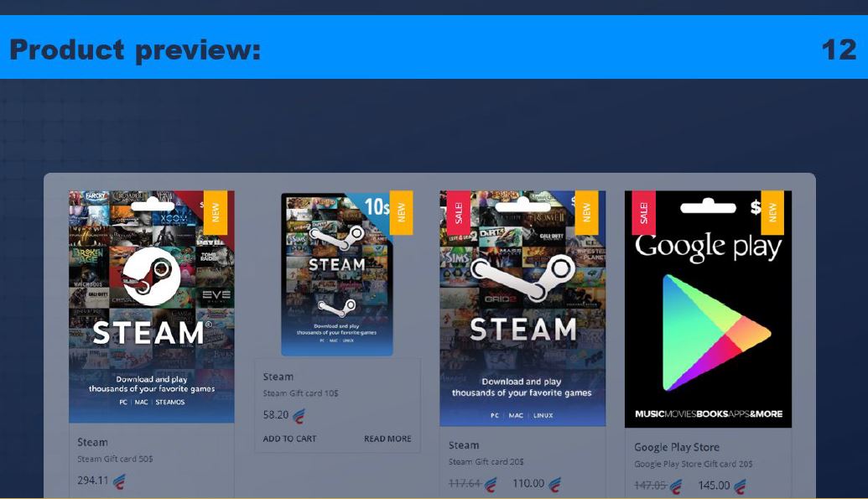Open the Google Play Store product title

(677, 447)
